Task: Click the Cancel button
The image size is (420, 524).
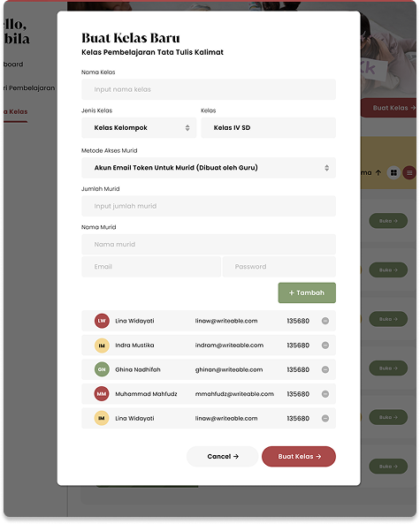Action: (222, 457)
